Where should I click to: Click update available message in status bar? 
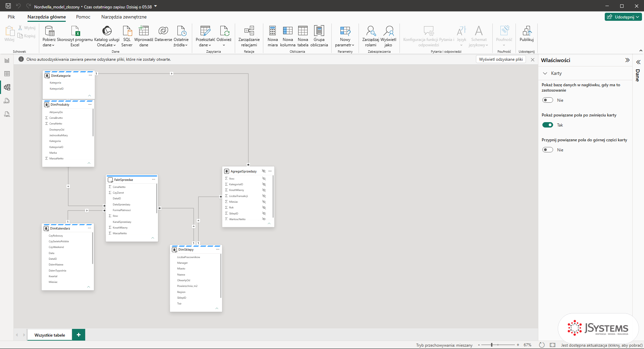click(x=602, y=345)
